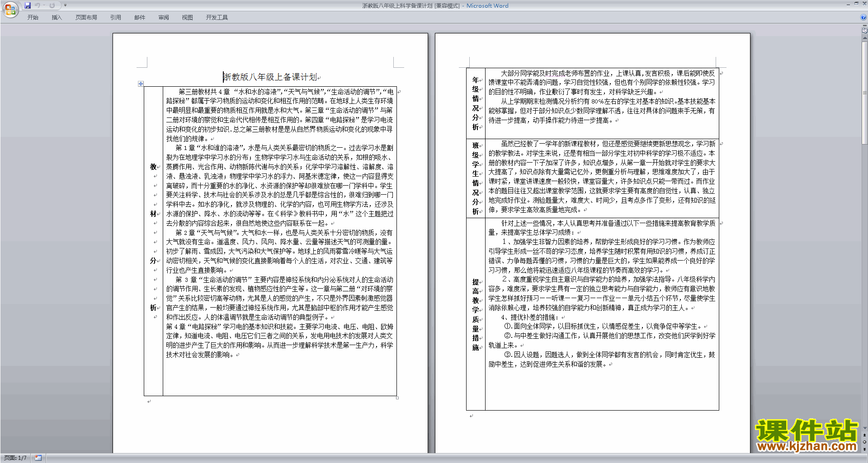
Task: Click the vertical scrollbar down arrow
Action: [865, 428]
